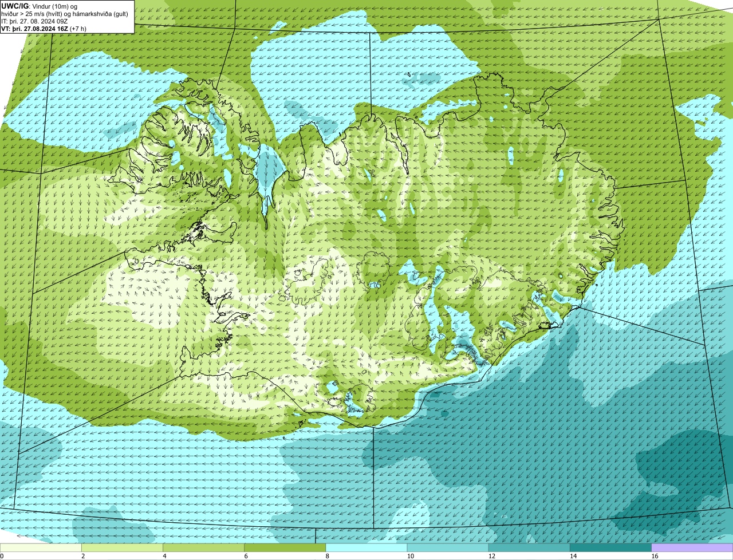This screenshot has height=560, width=733.
Task: Click the 12–14 m/s teal legend swatch
Action: pos(529,548)
